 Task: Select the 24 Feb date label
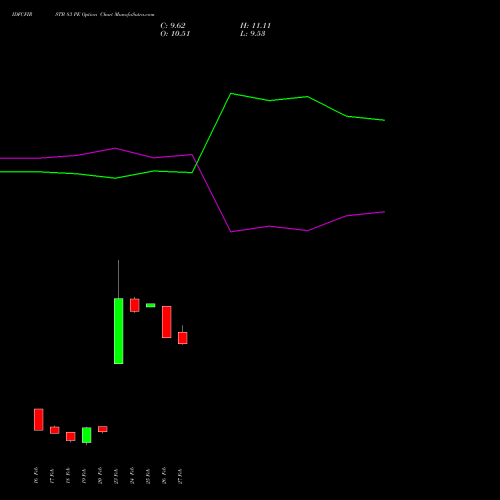(132, 475)
